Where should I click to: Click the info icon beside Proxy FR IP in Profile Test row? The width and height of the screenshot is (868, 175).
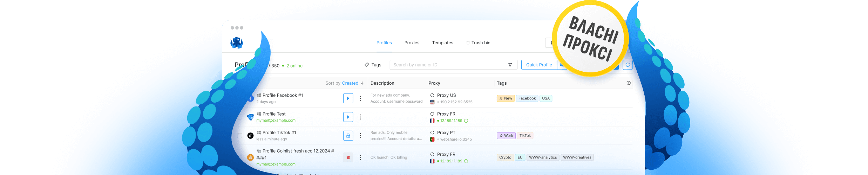(x=466, y=121)
